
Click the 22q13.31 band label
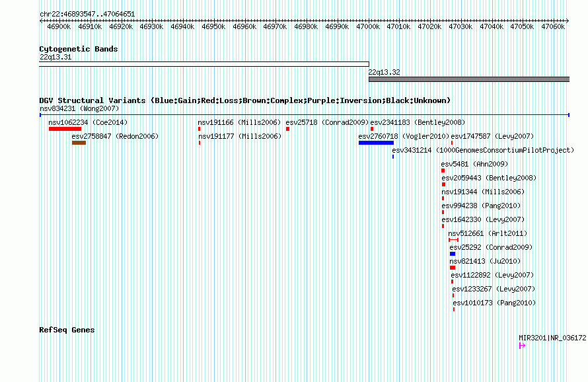55,57
